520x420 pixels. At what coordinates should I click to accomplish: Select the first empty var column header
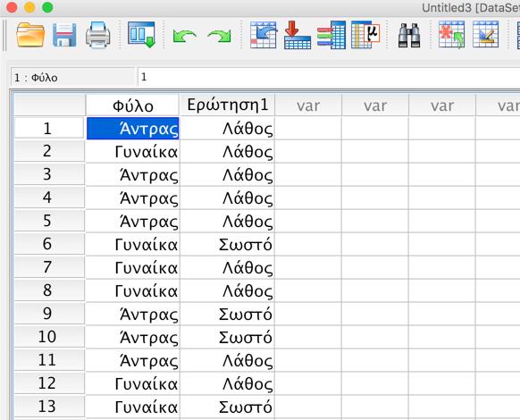(308, 105)
